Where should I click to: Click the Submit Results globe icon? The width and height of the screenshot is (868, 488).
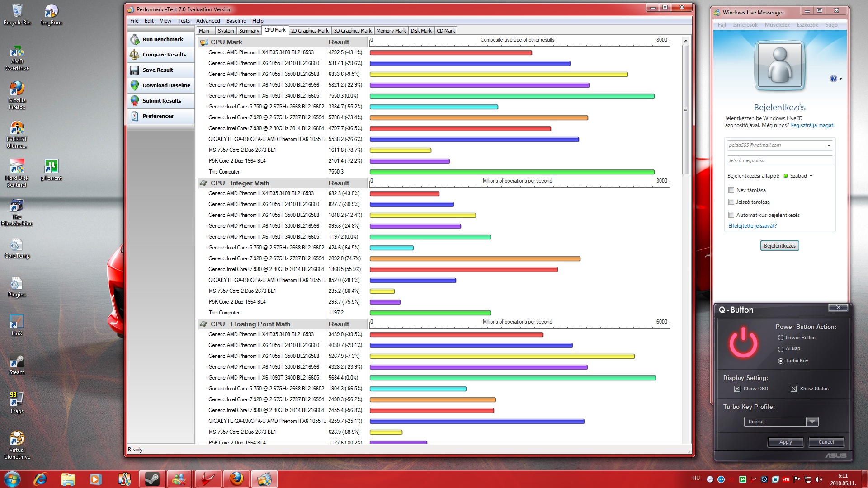[x=135, y=101]
